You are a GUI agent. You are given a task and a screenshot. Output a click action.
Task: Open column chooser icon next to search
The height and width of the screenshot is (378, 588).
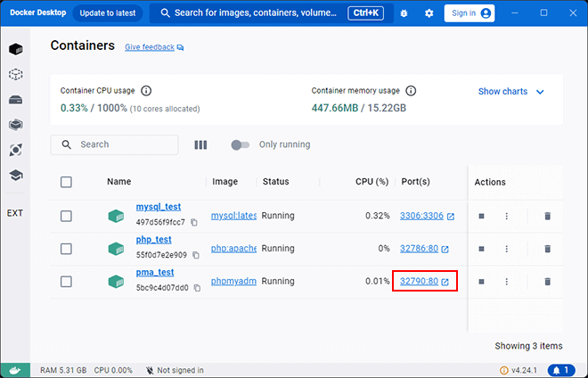pyautogui.click(x=200, y=145)
